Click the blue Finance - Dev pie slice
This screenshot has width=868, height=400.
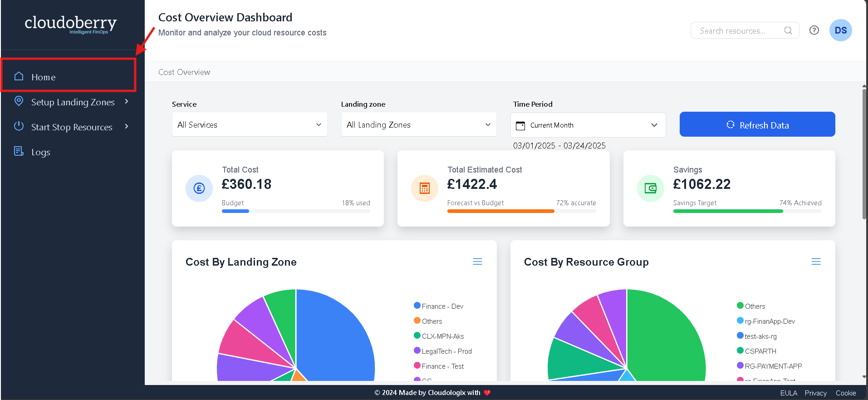click(x=336, y=336)
